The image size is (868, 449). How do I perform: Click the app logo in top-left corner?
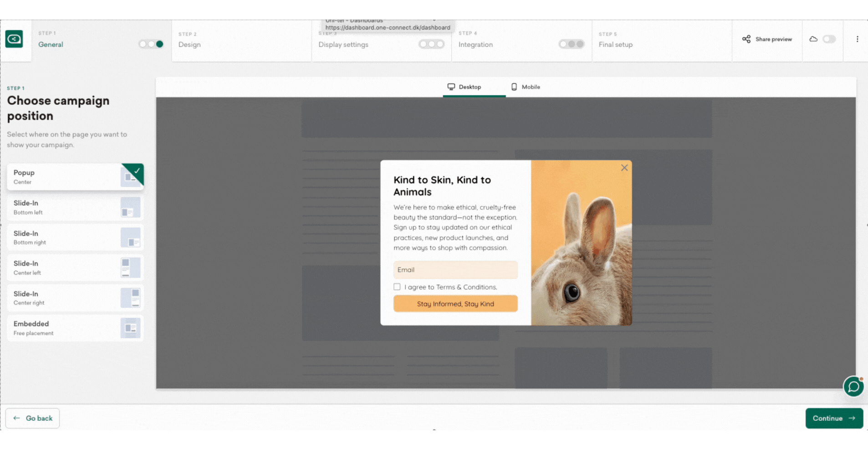[14, 39]
